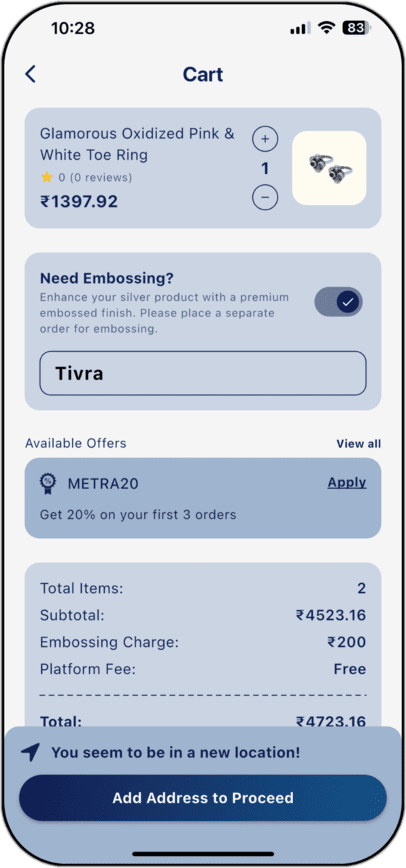Open the Glamorous Oxidized Toe Ring title
406x868 pixels.
137,144
